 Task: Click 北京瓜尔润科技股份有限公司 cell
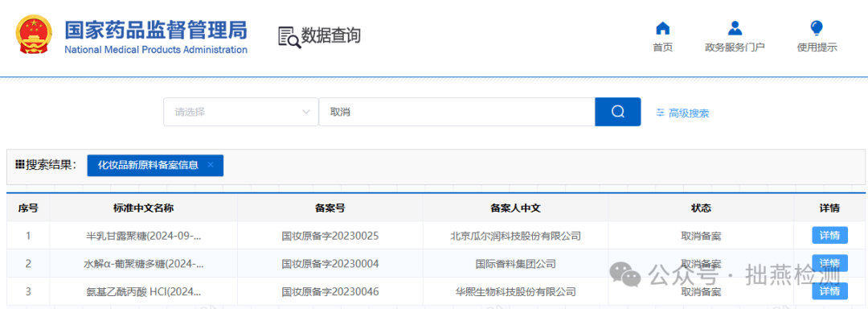[515, 236]
